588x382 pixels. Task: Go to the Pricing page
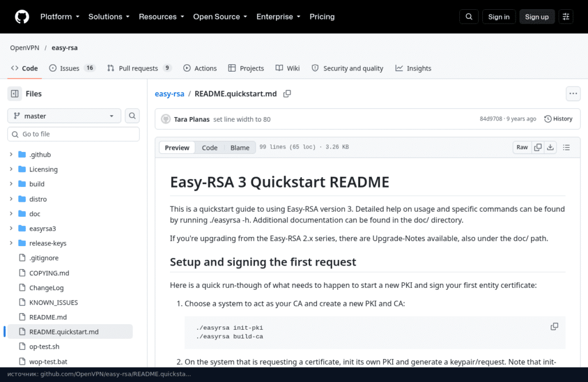(322, 17)
